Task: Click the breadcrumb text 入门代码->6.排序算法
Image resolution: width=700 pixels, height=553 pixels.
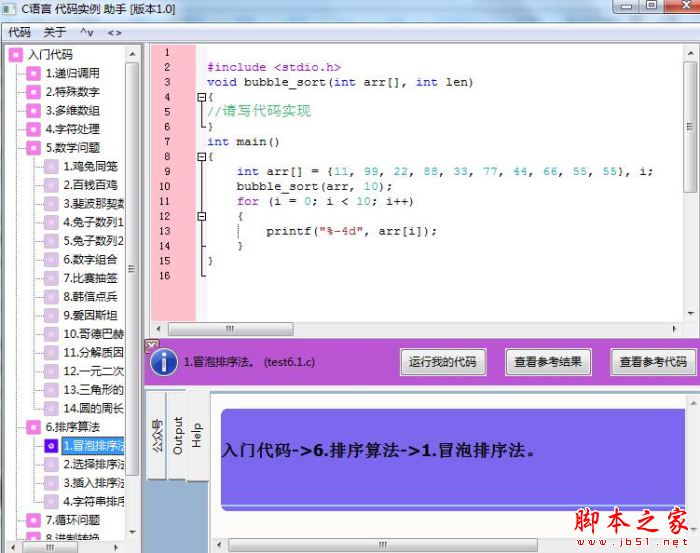Action: coord(311,450)
